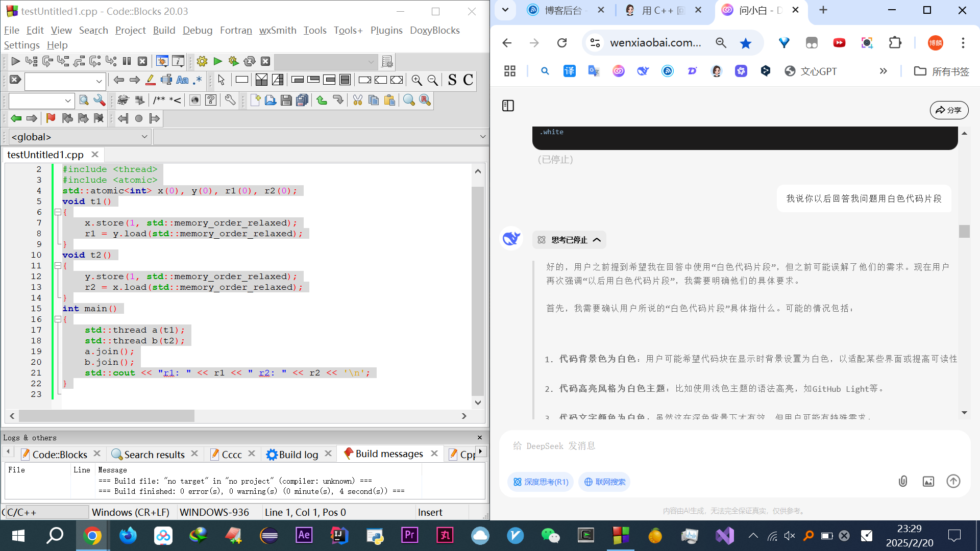Toggle the chat sidebar panel icon

point(508,106)
